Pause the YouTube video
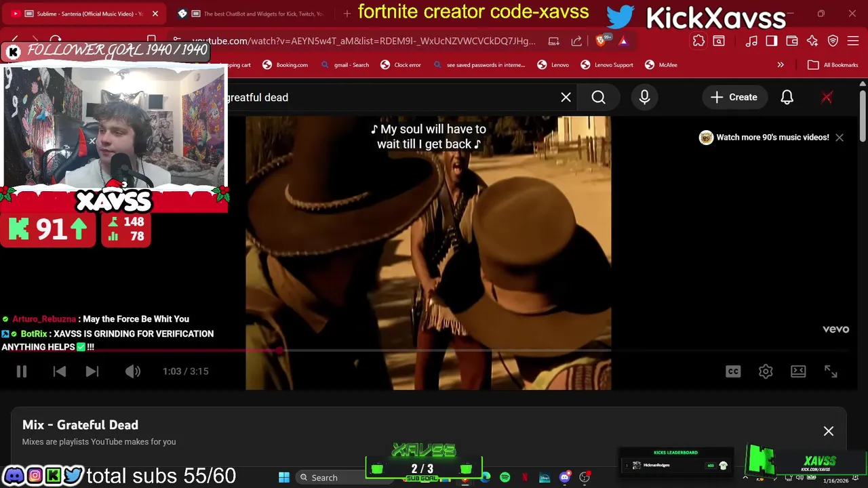 (21, 371)
